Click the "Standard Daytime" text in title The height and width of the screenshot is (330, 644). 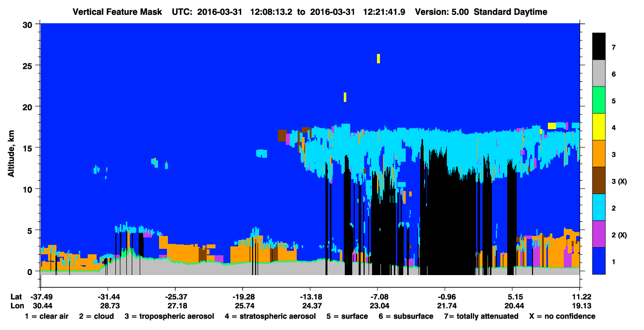(511, 12)
